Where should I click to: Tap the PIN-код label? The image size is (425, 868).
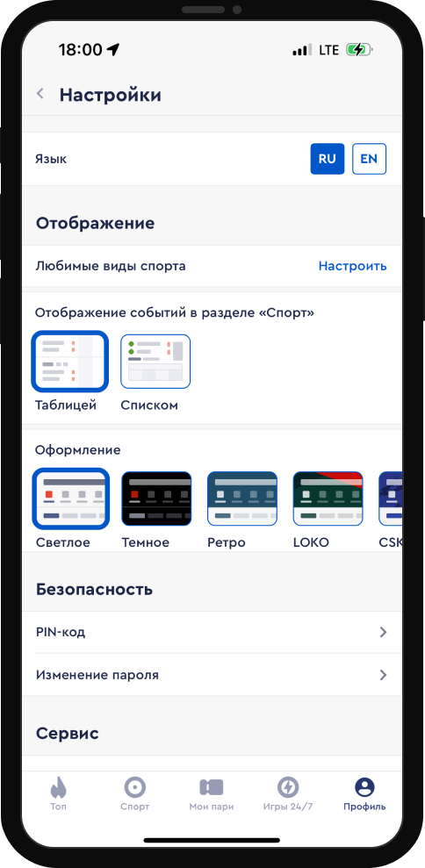pyautogui.click(x=61, y=632)
